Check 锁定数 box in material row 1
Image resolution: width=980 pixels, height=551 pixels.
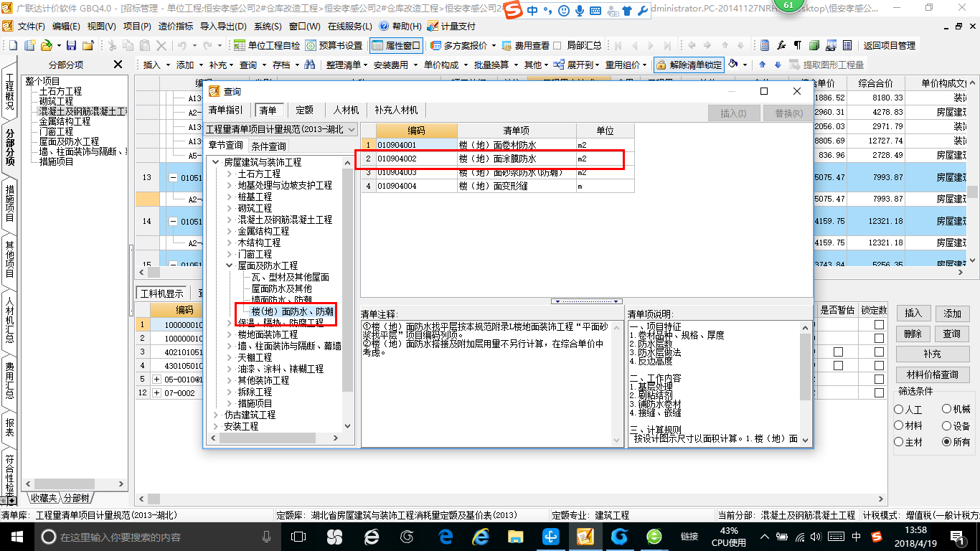(879, 325)
